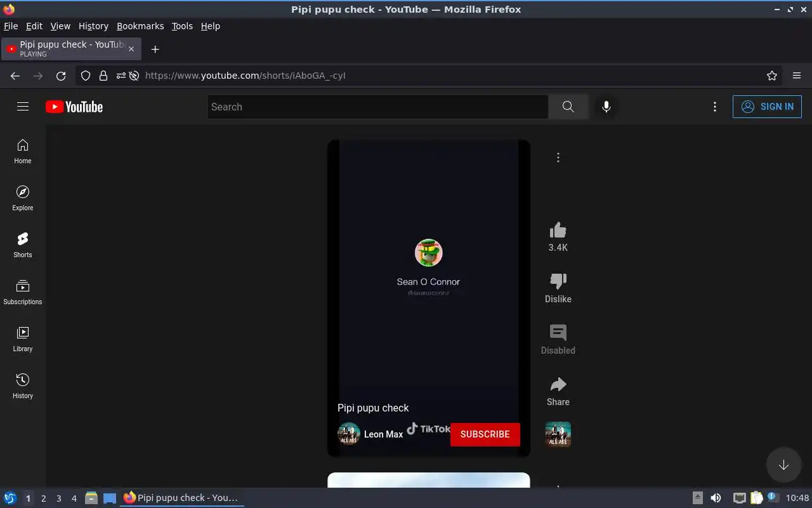Open the YouTube hamburger guide menu
Viewport: 812px width, 508px height.
23,107
